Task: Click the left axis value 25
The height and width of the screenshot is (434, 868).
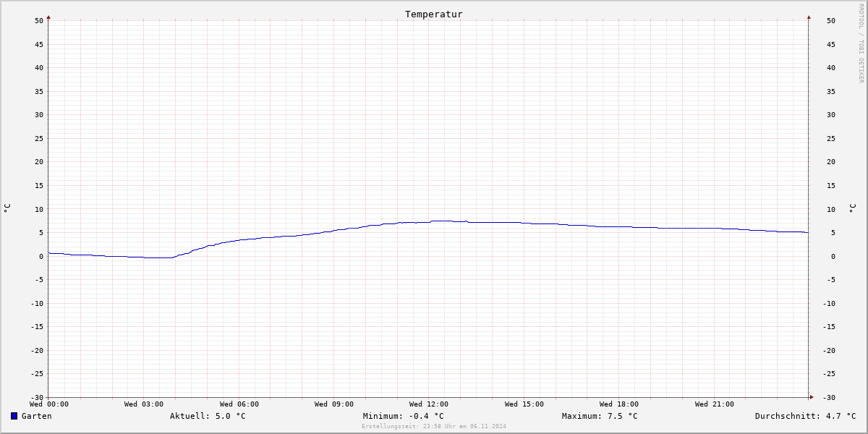Action: 39,138
